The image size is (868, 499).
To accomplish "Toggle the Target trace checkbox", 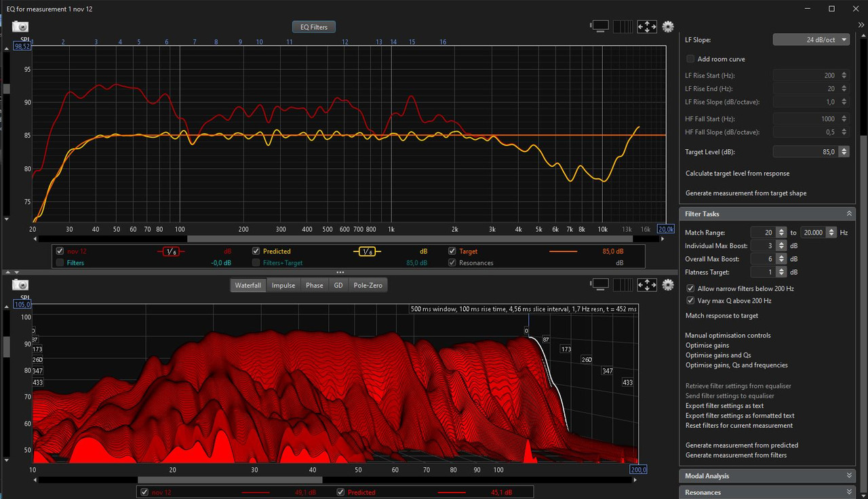I will [x=452, y=251].
